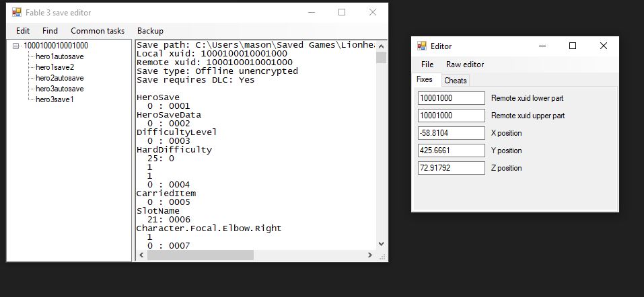Close the Fable 3 save editor window
This screenshot has width=644, height=297.
point(373,12)
